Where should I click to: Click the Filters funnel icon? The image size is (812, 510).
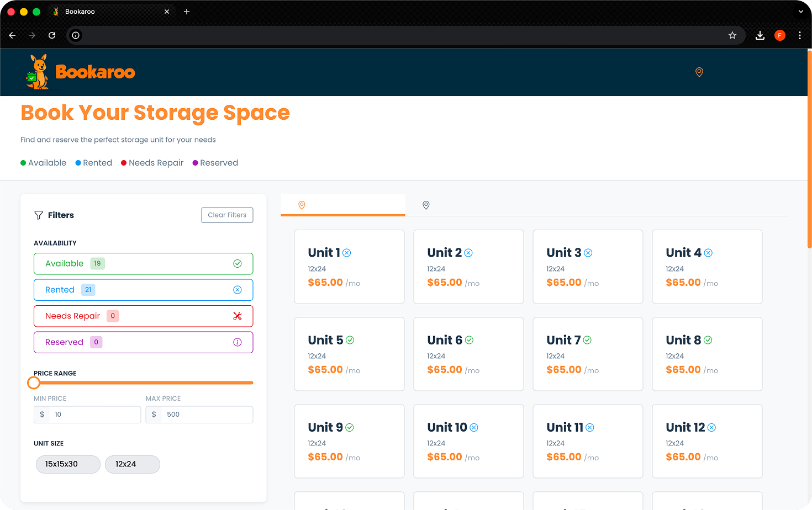click(x=39, y=215)
